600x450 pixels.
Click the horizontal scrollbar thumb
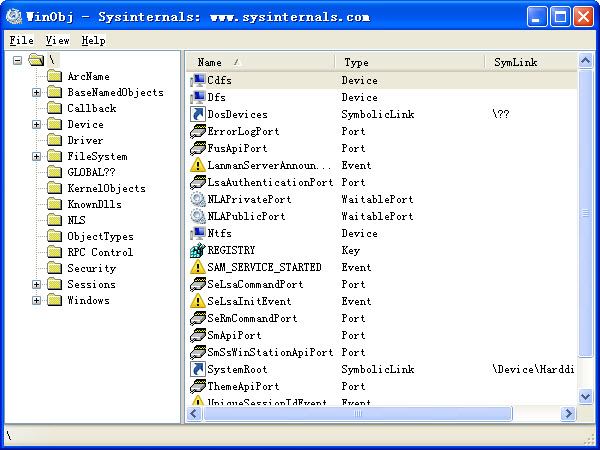357,413
